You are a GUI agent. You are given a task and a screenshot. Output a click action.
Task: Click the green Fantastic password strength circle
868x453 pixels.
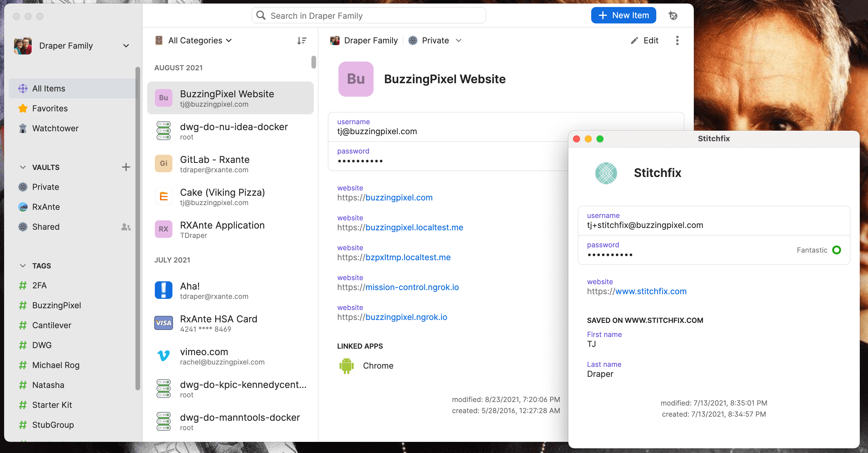[836, 250]
